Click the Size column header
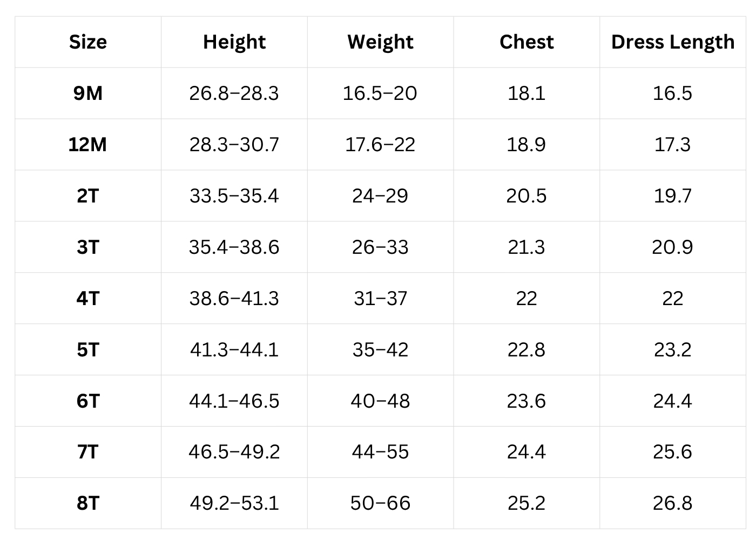Screen dimensions: 756x540 point(88,42)
